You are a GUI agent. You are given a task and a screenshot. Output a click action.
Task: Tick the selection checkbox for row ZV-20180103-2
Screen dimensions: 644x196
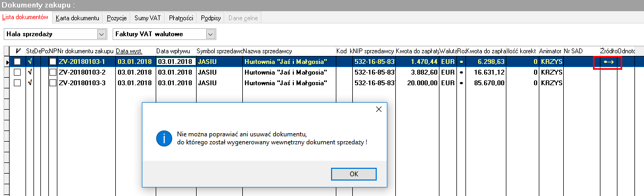18,72
